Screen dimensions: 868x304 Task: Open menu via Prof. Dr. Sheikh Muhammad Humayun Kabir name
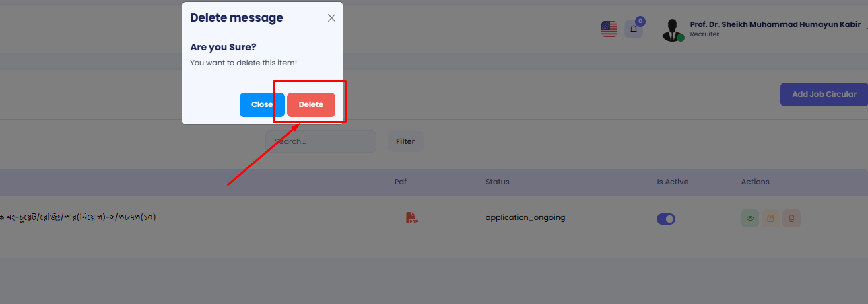pos(774,24)
